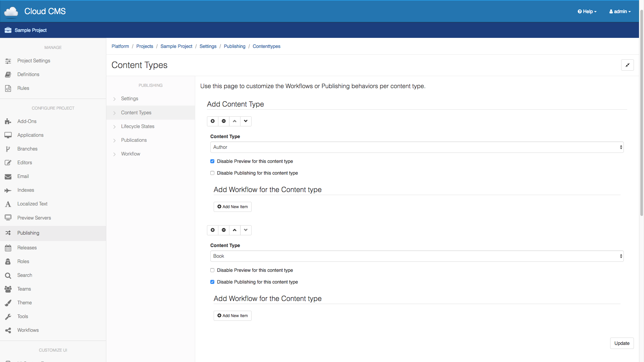Open Lifecycle States in the Publishing menu
Viewport: 644px width, 362px height.
[138, 126]
